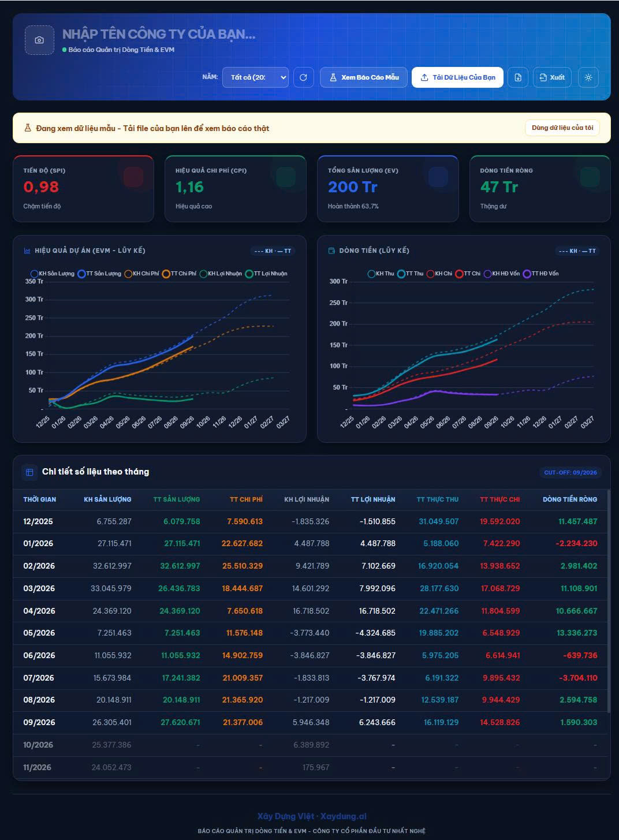Open the Năm year dropdown
Image resolution: width=619 pixels, height=840 pixels.
click(x=255, y=77)
